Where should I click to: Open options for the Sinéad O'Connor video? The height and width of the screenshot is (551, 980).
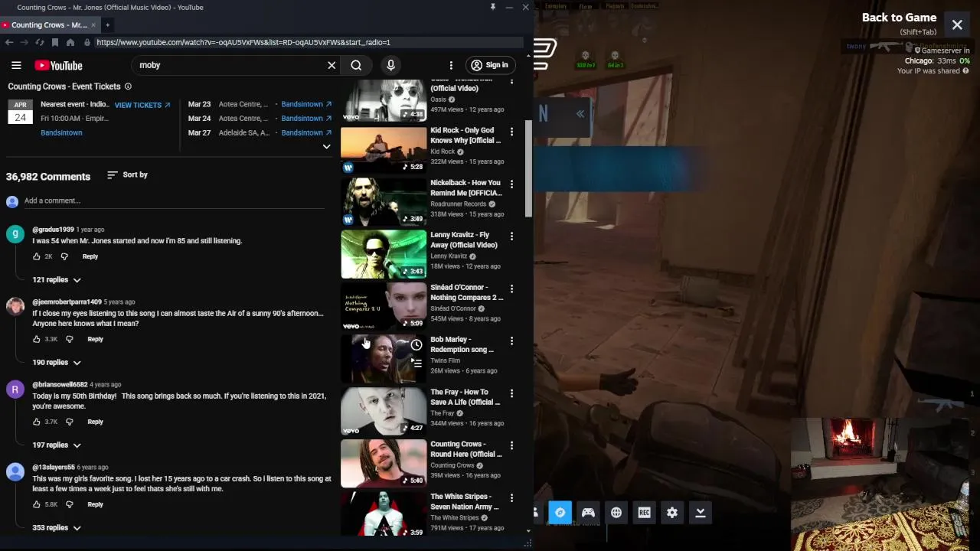[511, 289]
